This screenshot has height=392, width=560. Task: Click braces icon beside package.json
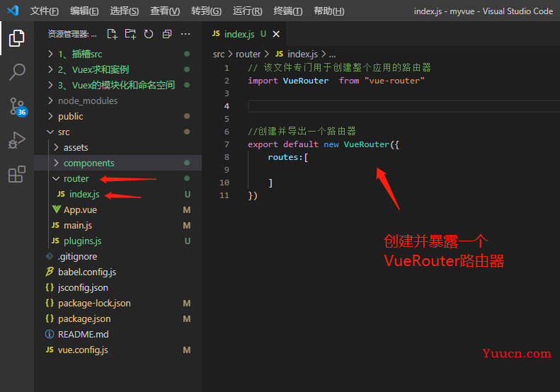(x=50, y=318)
